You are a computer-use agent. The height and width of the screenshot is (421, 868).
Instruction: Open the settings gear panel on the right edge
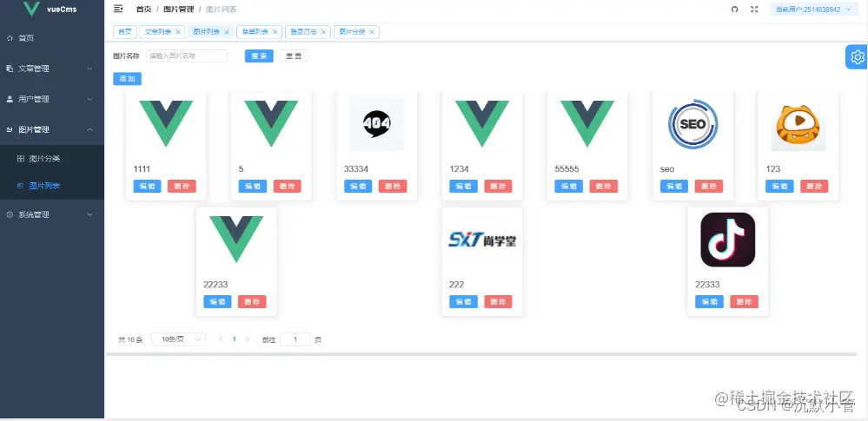(858, 56)
